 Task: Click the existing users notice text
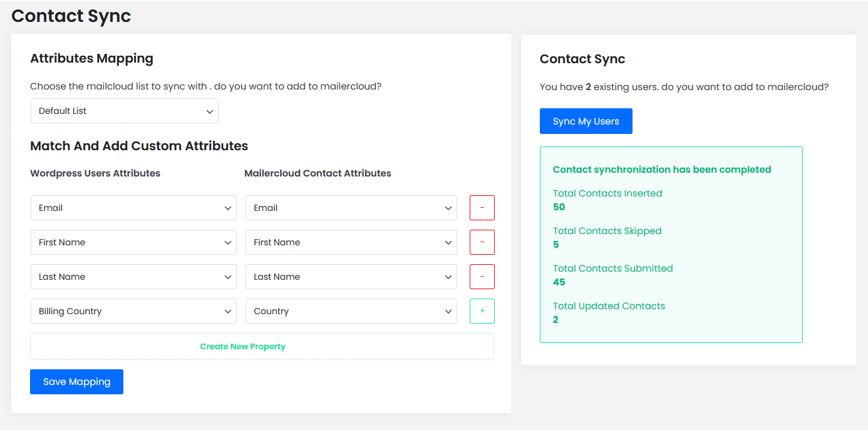pos(684,87)
